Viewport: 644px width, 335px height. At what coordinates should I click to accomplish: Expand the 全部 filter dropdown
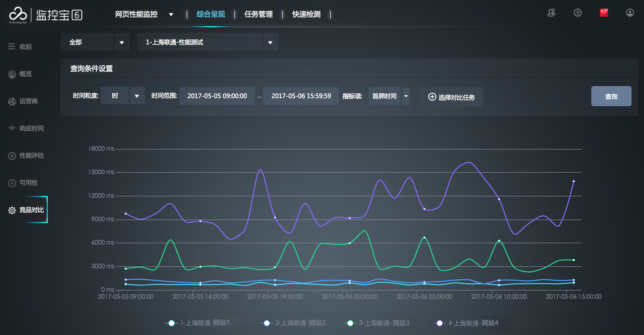click(122, 42)
